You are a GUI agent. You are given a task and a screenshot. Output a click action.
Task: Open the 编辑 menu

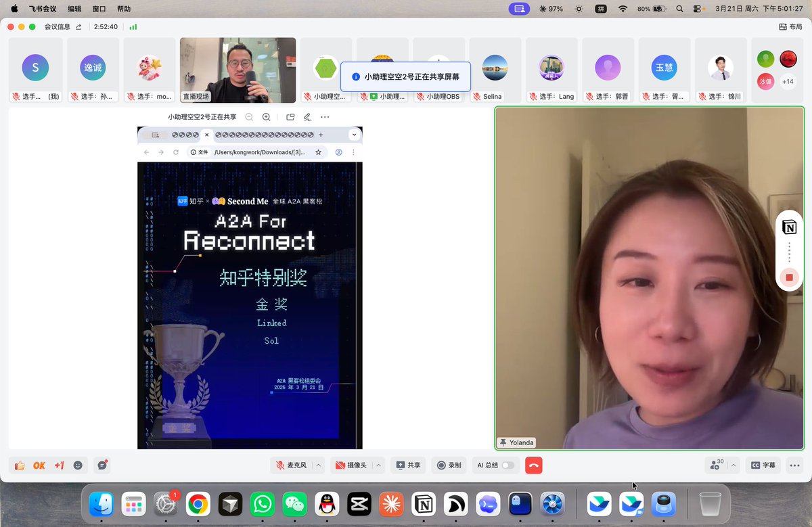tap(74, 9)
